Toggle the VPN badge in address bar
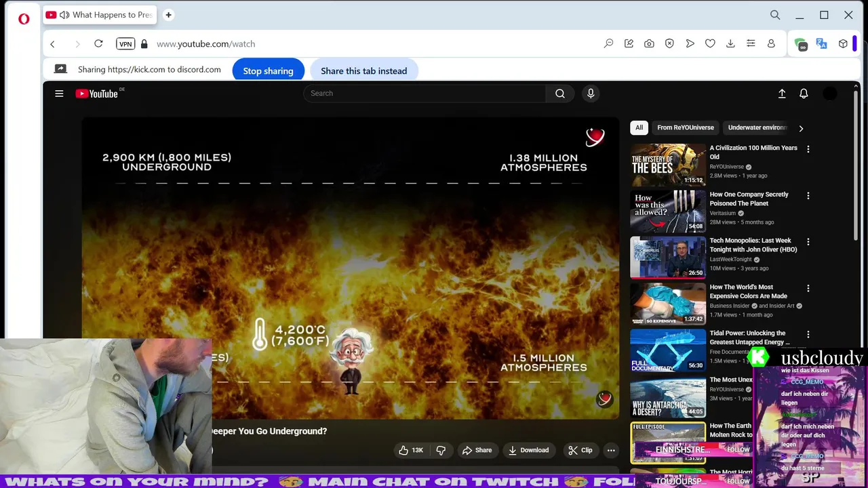 (x=125, y=43)
